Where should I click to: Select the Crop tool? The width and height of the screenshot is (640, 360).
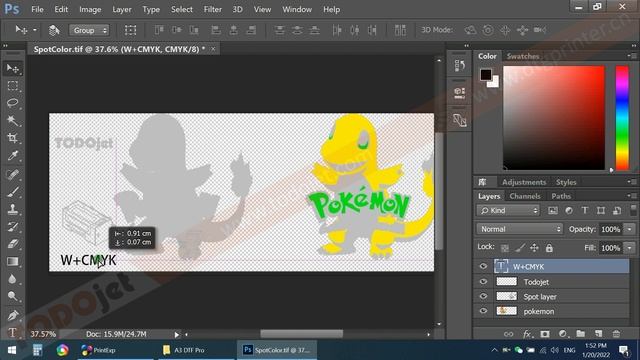click(x=13, y=138)
